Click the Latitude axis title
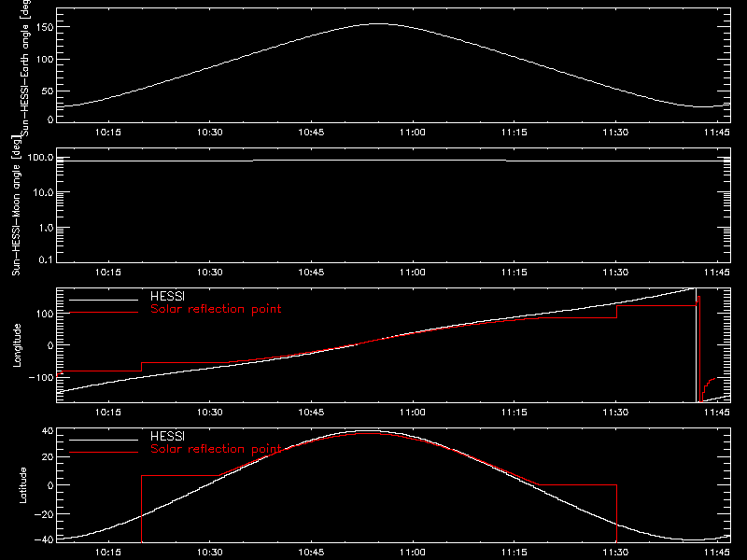747x560 pixels. (22, 484)
